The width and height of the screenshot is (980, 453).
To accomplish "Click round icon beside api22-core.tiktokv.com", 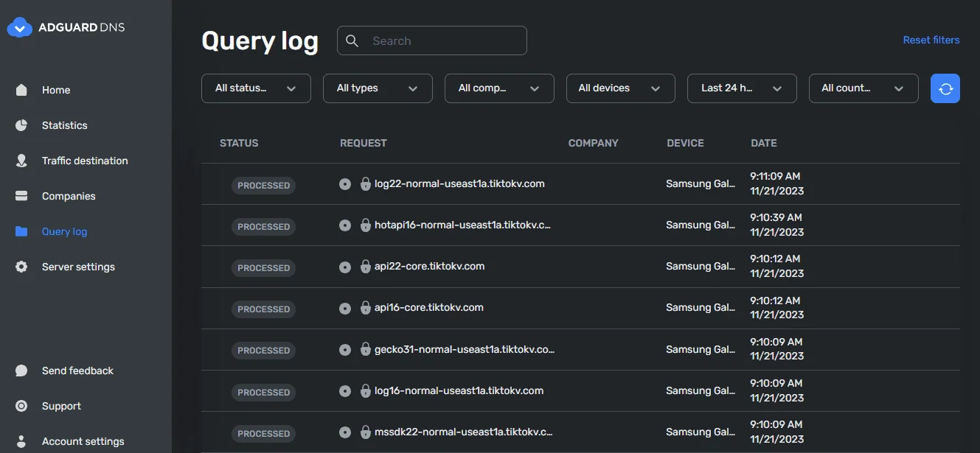I will [345, 267].
